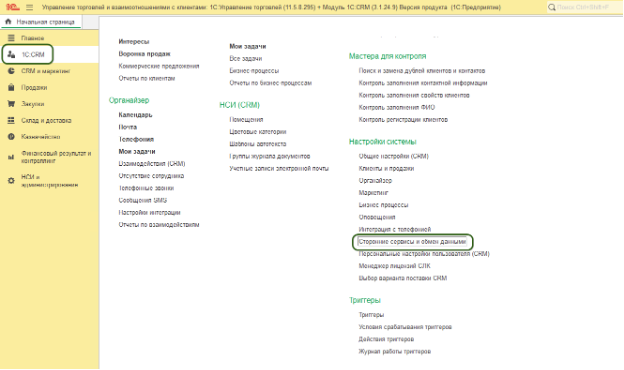This screenshot has width=624, height=370.
Task: Click the Главное section icon
Action: tap(11, 38)
